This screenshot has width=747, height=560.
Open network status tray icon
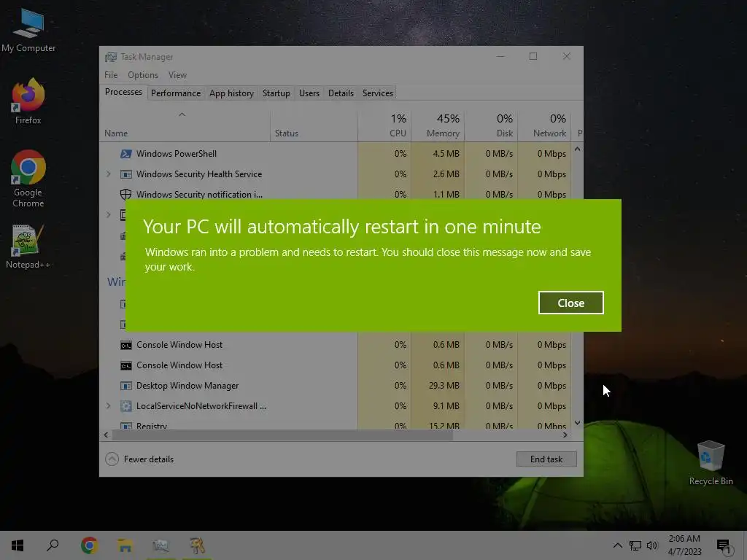[635, 545]
